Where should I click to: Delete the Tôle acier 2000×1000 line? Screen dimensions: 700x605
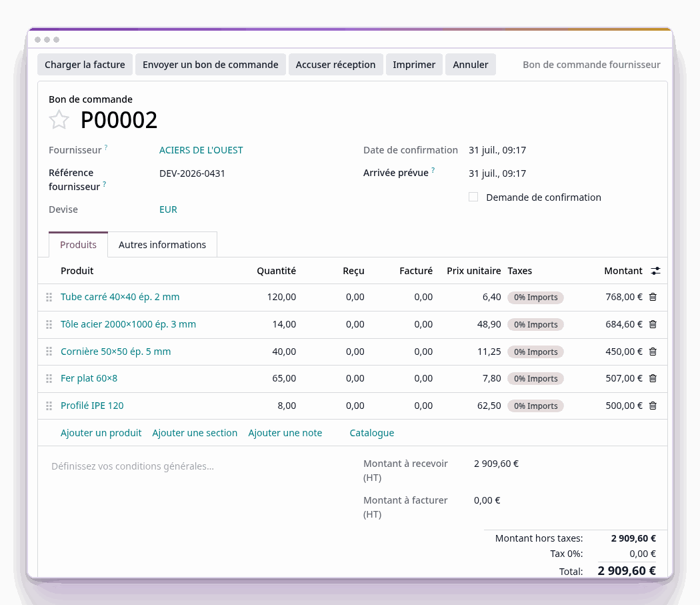pyautogui.click(x=653, y=324)
